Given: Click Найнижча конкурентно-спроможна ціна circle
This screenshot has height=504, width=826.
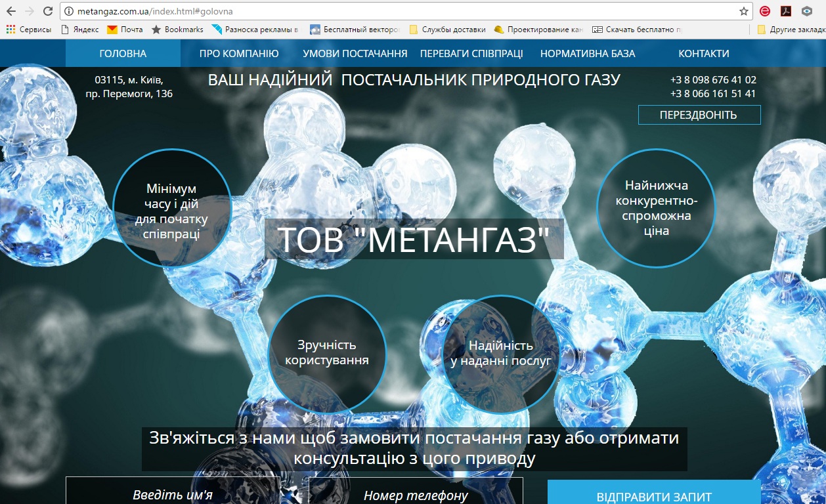Looking at the screenshot, I should tap(656, 207).
